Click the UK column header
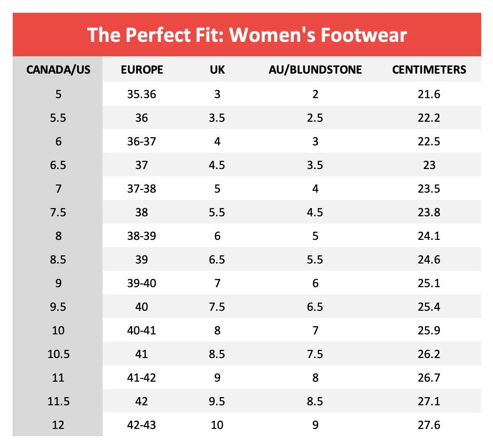Image resolution: width=493 pixels, height=448 pixels. point(217,70)
